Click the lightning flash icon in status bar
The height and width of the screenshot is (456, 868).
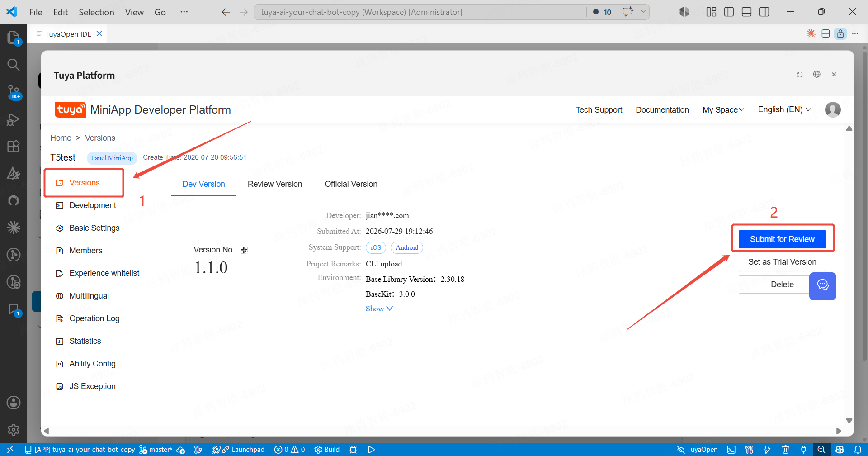click(767, 449)
